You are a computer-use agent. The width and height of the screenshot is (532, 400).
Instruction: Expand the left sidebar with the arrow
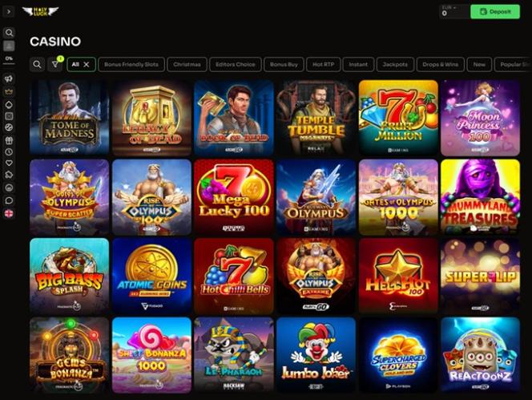pos(9,12)
